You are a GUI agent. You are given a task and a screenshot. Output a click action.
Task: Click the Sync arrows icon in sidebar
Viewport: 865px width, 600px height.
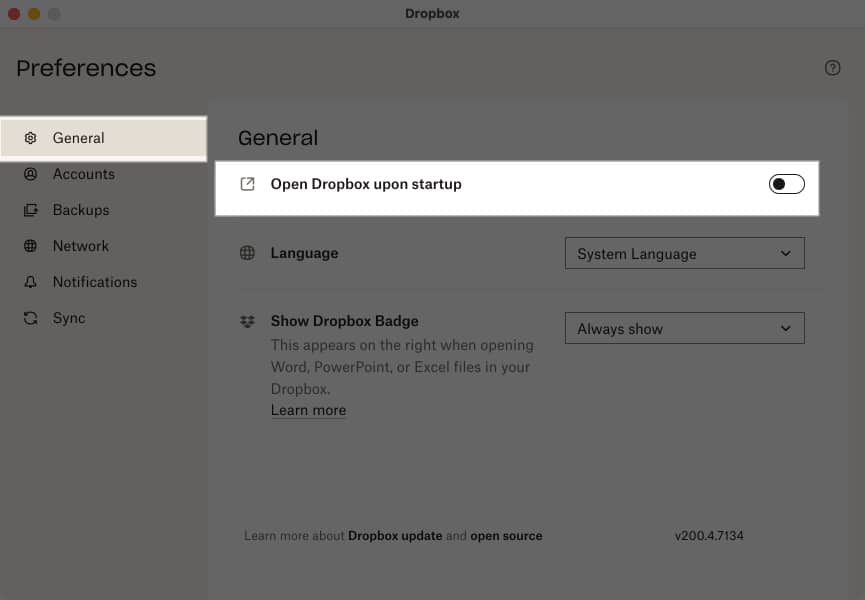click(x=30, y=318)
